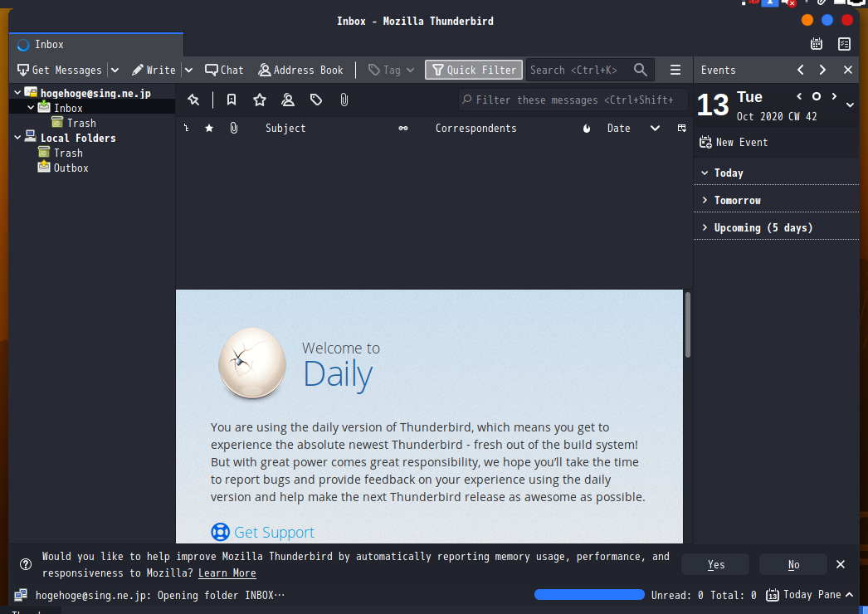868x614 pixels.
Task: Toggle the Date sort direction chevron
Action: point(655,129)
